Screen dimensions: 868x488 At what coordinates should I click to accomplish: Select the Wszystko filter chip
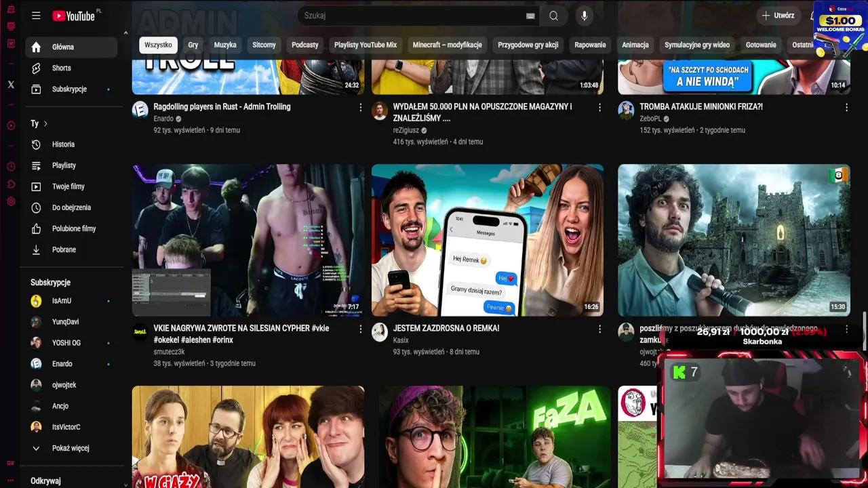[x=158, y=45]
